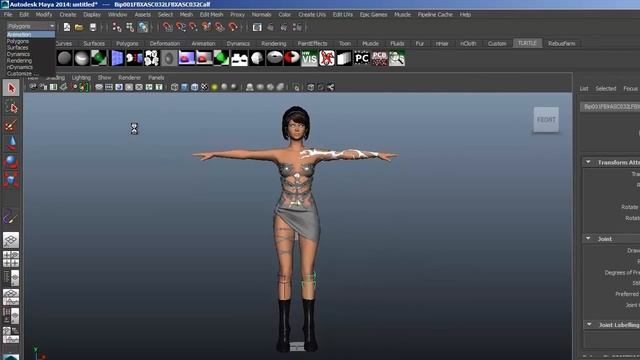Screen dimensions: 640x360
Task: Click the last-used tool icon in toolbox
Action: click(11, 217)
